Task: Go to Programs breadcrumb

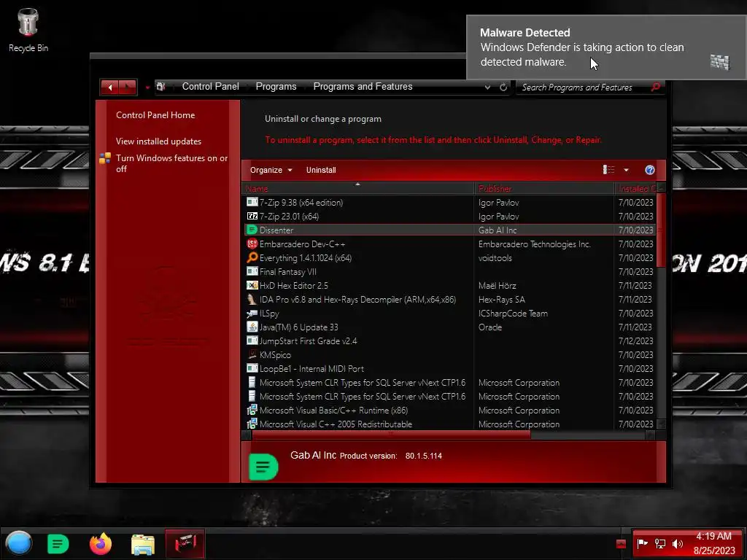Action: (276, 87)
